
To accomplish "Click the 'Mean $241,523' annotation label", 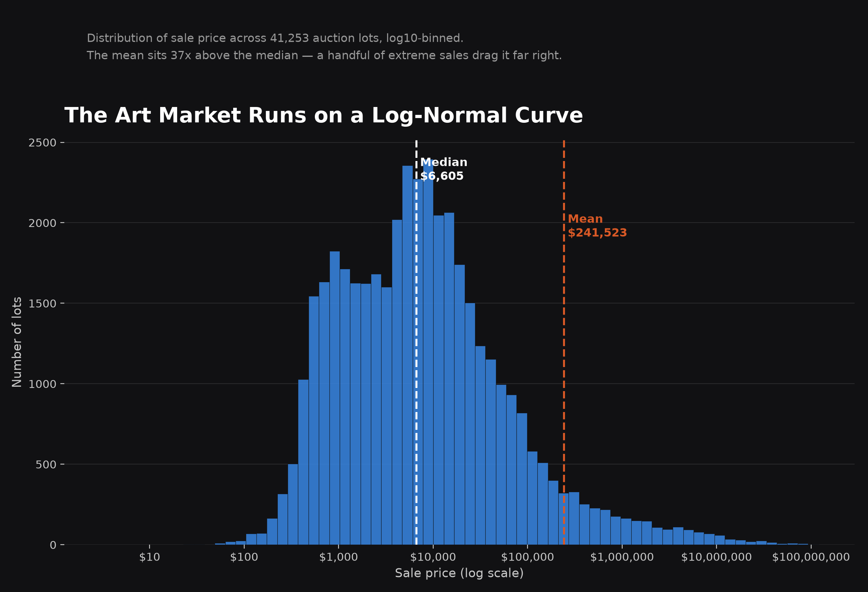I will click(x=597, y=226).
